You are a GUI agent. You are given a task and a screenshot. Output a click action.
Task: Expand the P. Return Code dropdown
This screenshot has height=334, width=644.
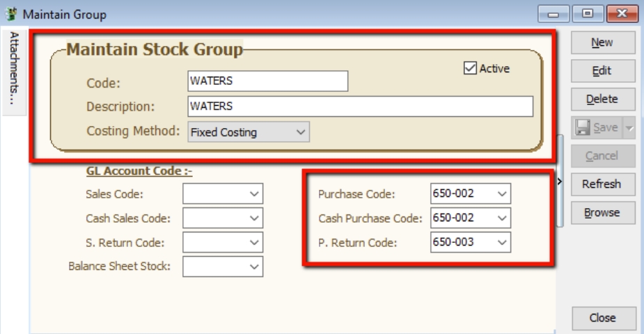point(503,242)
